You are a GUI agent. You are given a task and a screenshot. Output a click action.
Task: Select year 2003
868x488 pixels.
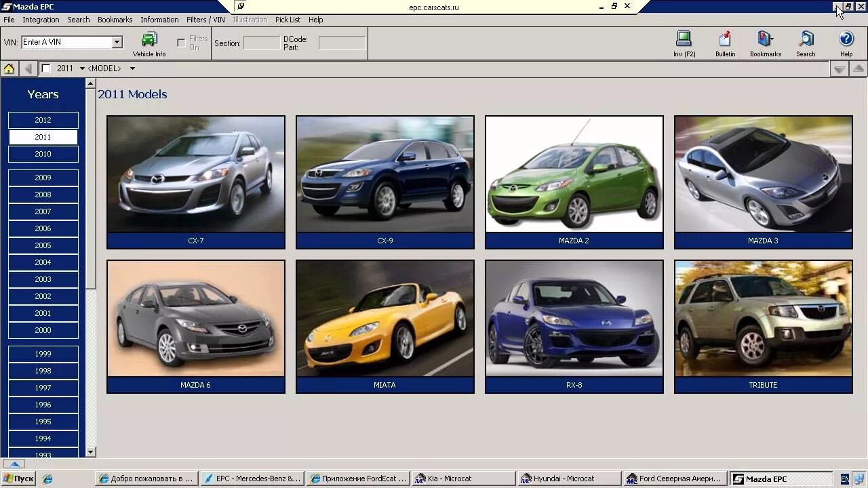pos(43,279)
